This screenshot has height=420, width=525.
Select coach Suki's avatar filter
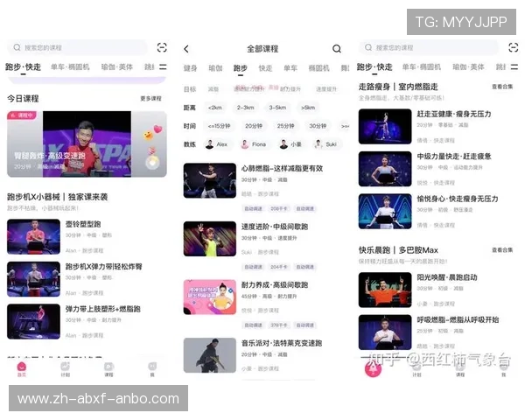(x=318, y=144)
